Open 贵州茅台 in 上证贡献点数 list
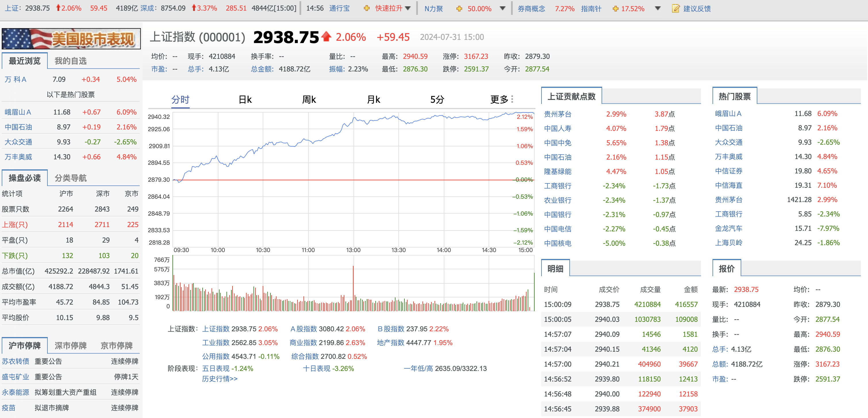 coord(558,114)
